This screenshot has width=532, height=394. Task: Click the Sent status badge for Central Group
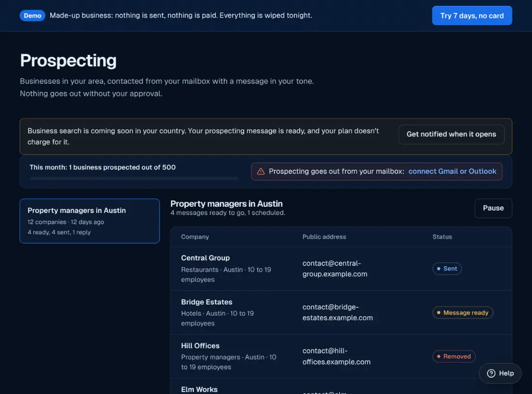point(447,269)
